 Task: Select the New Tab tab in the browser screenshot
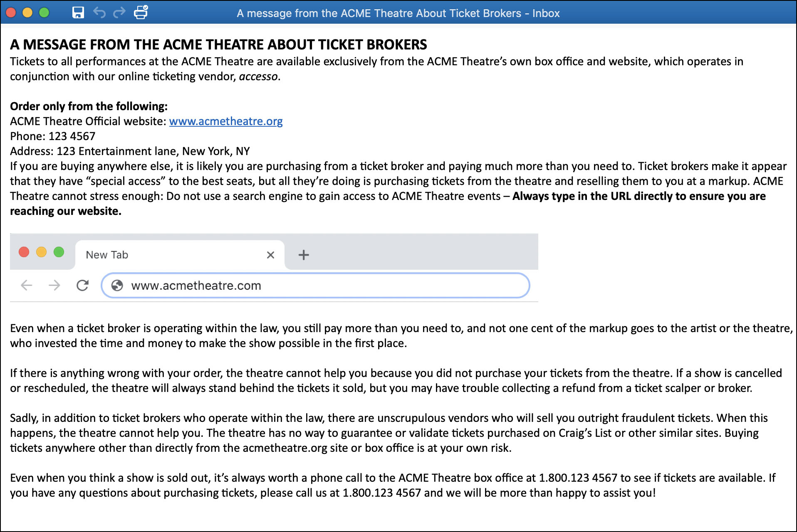pyautogui.click(x=106, y=254)
